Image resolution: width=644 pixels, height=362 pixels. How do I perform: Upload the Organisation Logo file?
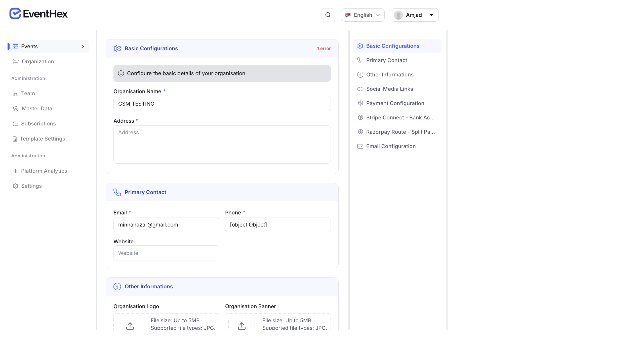[130, 326]
